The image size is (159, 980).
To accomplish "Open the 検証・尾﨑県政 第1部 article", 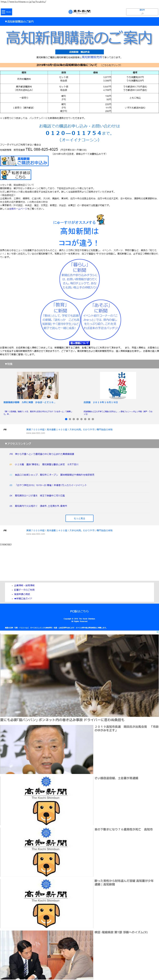I will (x=121, y=932).
